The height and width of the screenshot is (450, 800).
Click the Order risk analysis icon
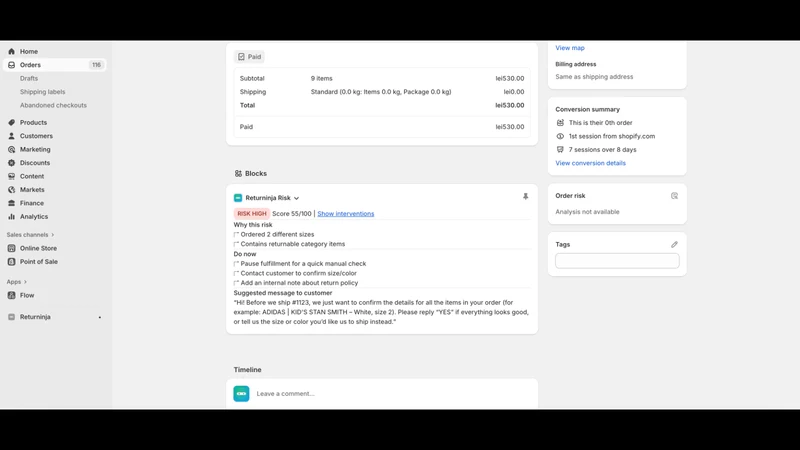(674, 196)
